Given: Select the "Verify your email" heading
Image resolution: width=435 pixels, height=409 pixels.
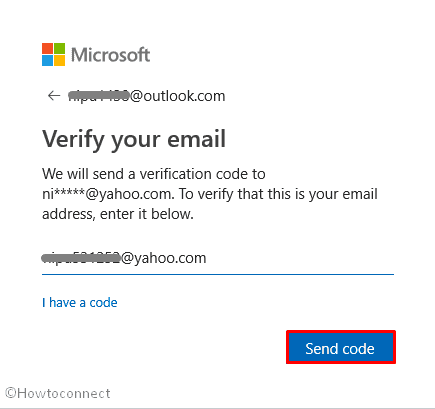Looking at the screenshot, I should tap(134, 139).
